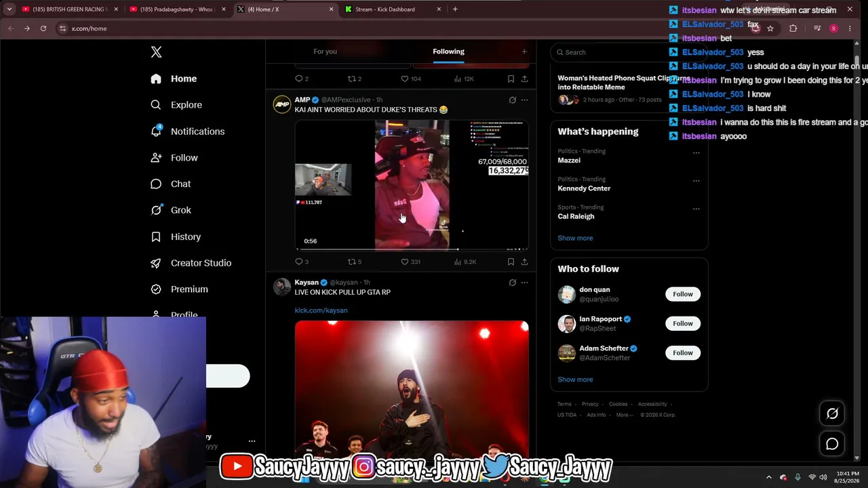Show more accounts in Who to follow
The width and height of the screenshot is (868, 488).
575,380
